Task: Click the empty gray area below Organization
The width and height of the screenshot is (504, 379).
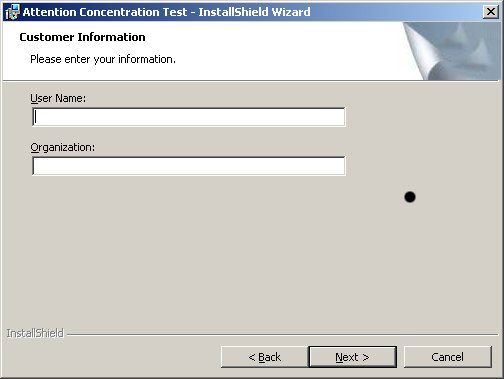Action: [x=200, y=250]
